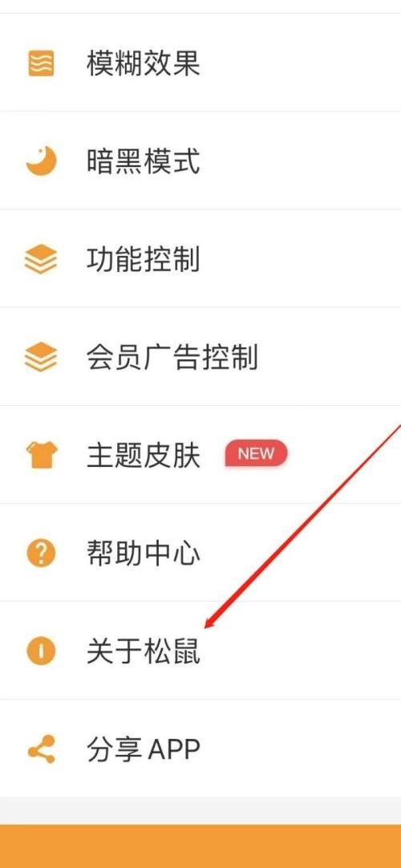The height and width of the screenshot is (868, 401).
Task: Select the 暗黑模式 label
Action: (144, 161)
